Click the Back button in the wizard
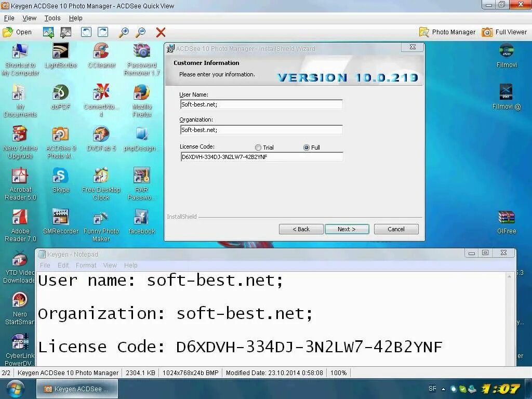 [301, 229]
